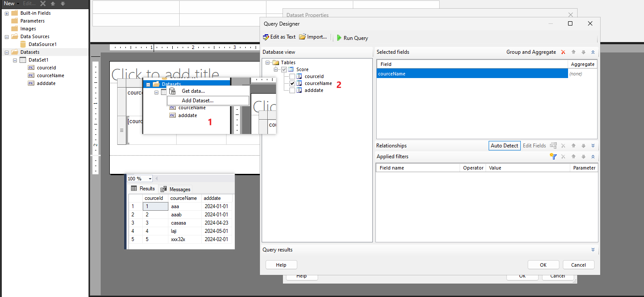Collapse the Selected fields section chevron
The image size is (644, 297).
[593, 52]
